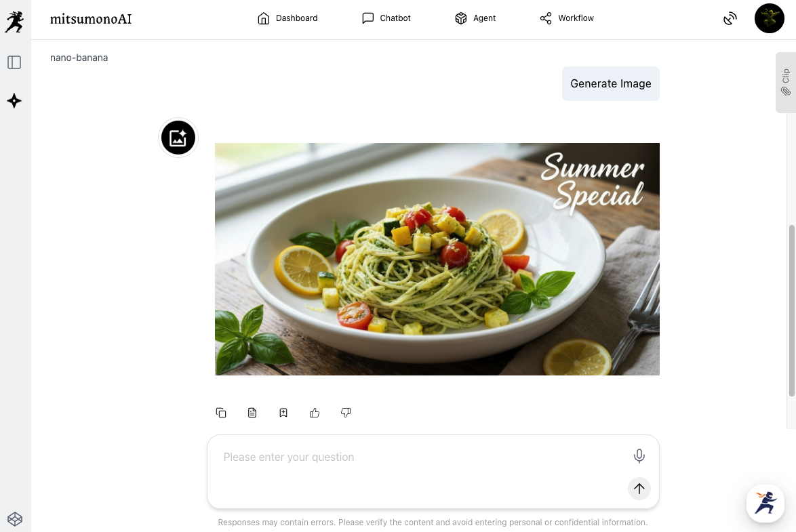Click the image generation bot avatar
The height and width of the screenshot is (532, 796).
(178, 138)
